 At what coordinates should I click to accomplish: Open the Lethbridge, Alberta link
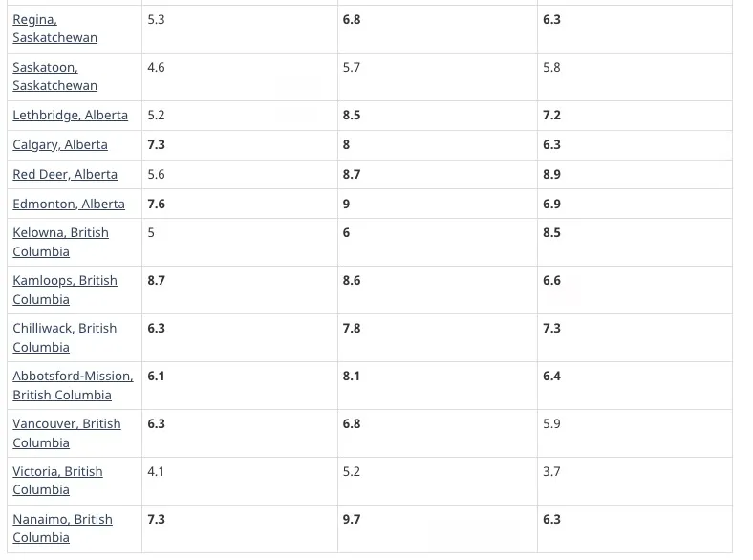tap(70, 116)
